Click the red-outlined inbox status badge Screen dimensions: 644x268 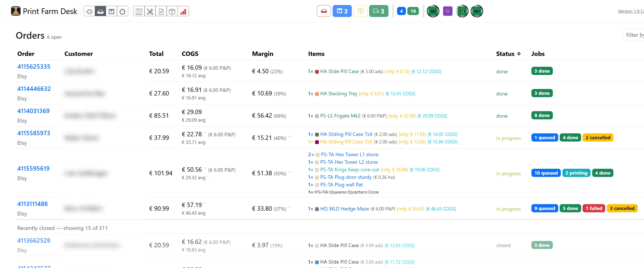point(324,11)
